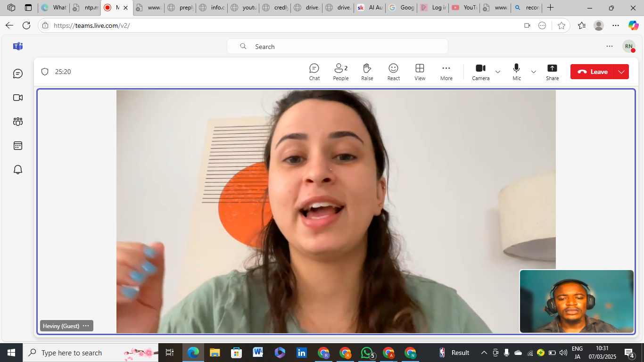Open the Chat panel in meeting toolbar

[x=314, y=72]
